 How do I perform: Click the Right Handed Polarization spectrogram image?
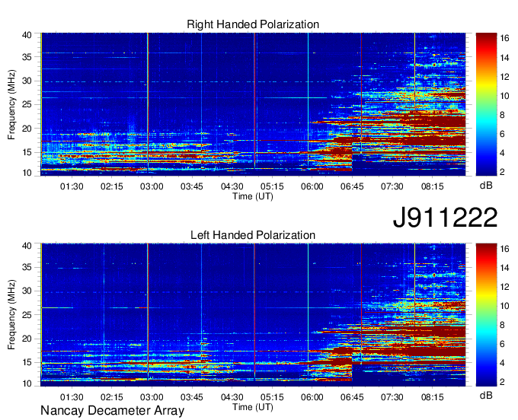click(253, 104)
